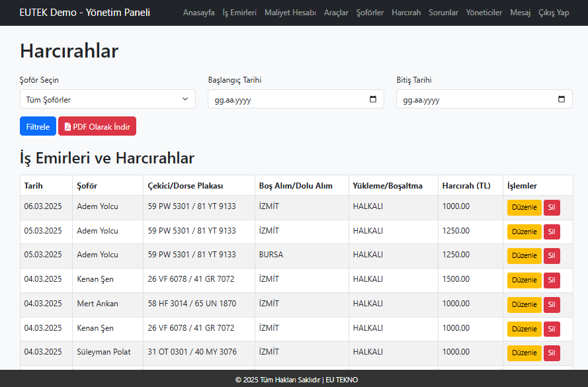
Task: Select the Harcırah navigation item
Action: (x=406, y=13)
